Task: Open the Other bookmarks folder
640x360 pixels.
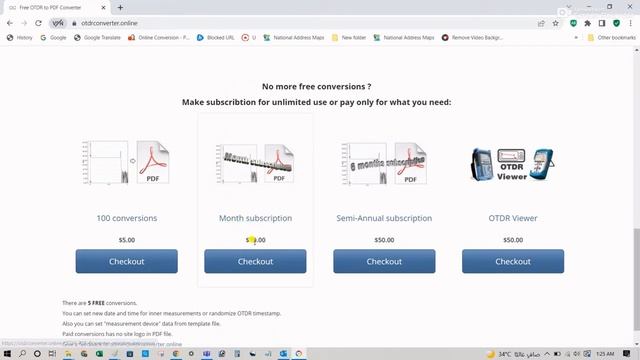Action: [611, 38]
